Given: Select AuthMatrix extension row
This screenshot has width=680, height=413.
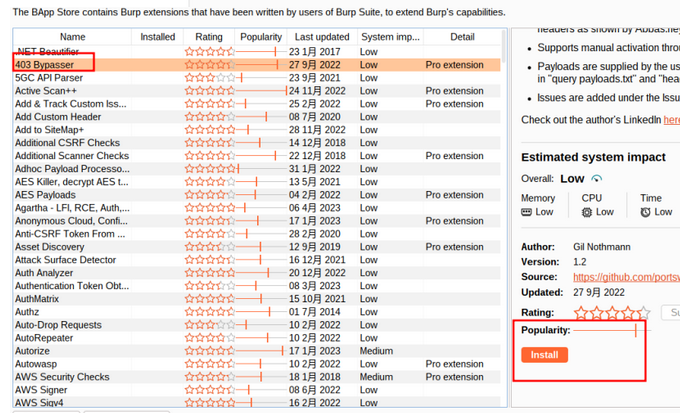Looking at the screenshot, I should (257, 299).
